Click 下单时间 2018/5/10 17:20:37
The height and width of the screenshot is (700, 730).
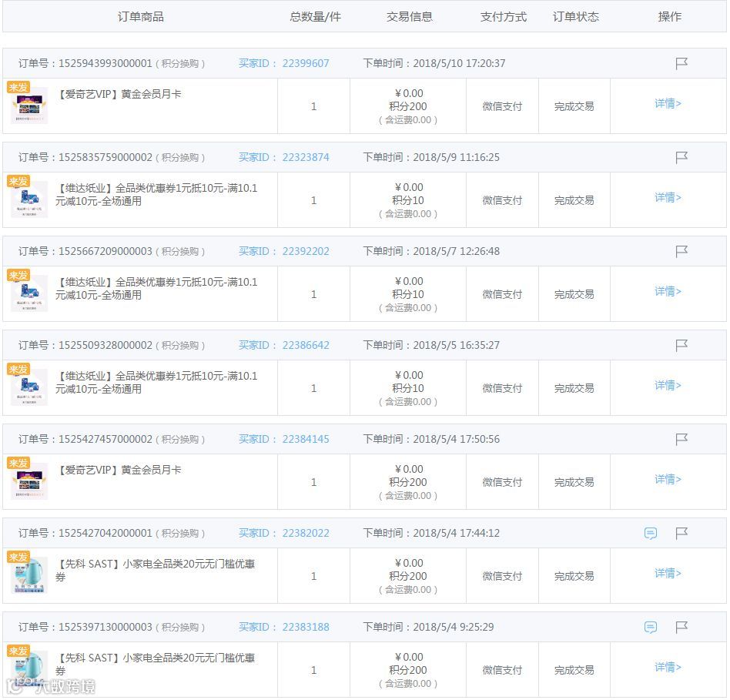point(434,63)
